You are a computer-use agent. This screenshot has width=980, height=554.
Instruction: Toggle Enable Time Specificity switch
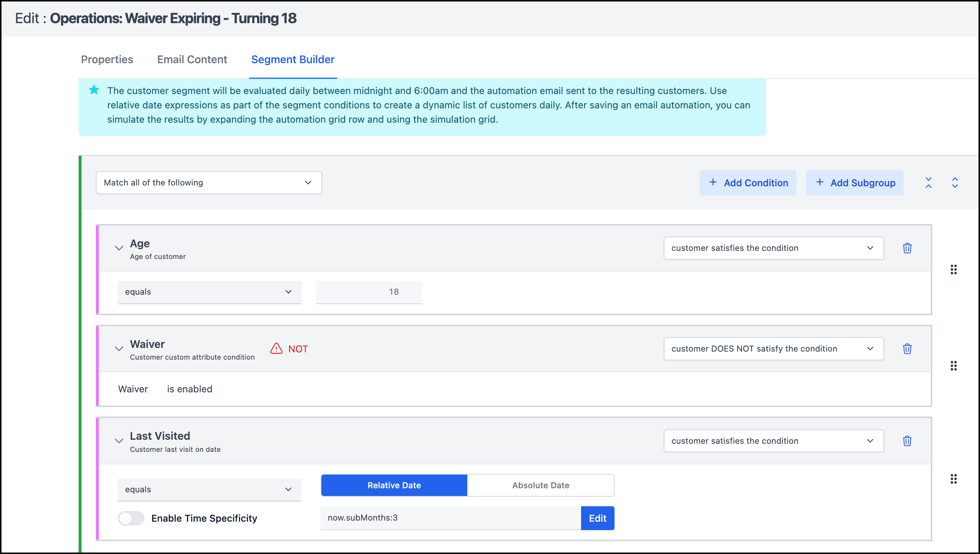click(131, 518)
